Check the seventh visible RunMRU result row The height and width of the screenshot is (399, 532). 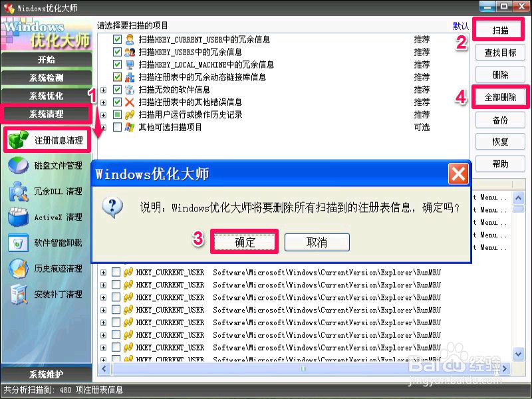pyautogui.click(x=116, y=347)
